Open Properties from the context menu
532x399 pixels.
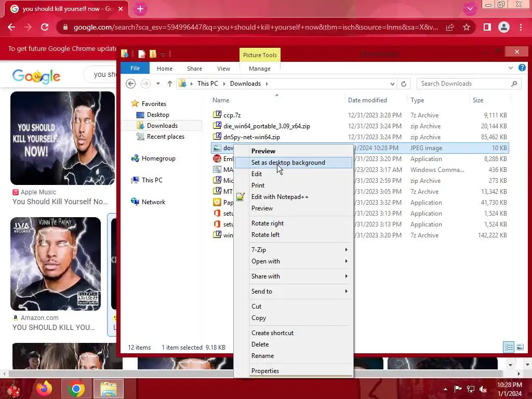[294, 371]
